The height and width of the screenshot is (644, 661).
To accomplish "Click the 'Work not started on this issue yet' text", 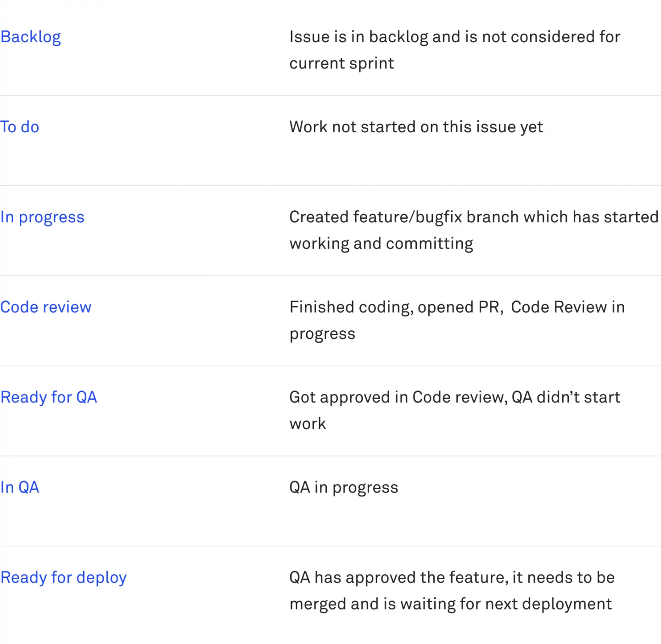I will [416, 127].
